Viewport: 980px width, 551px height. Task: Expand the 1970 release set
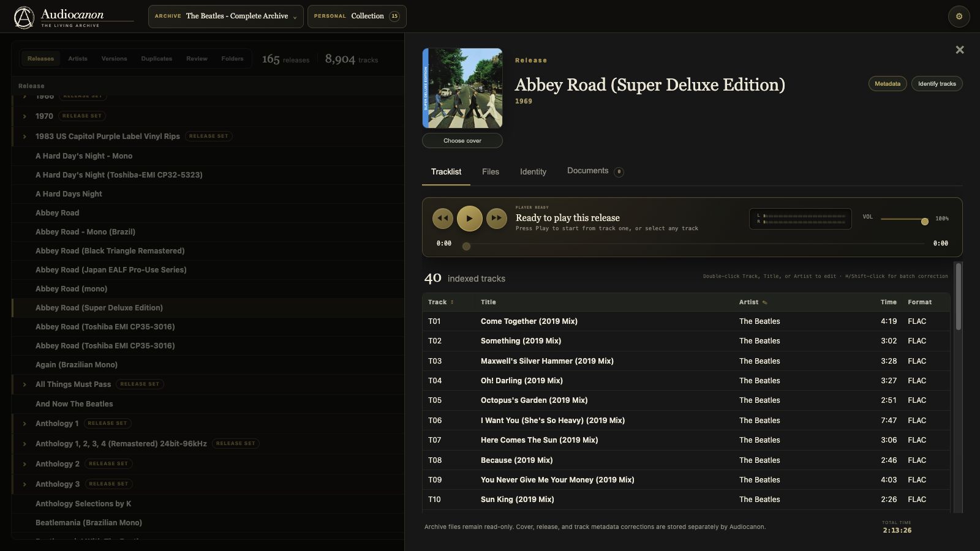click(x=24, y=116)
